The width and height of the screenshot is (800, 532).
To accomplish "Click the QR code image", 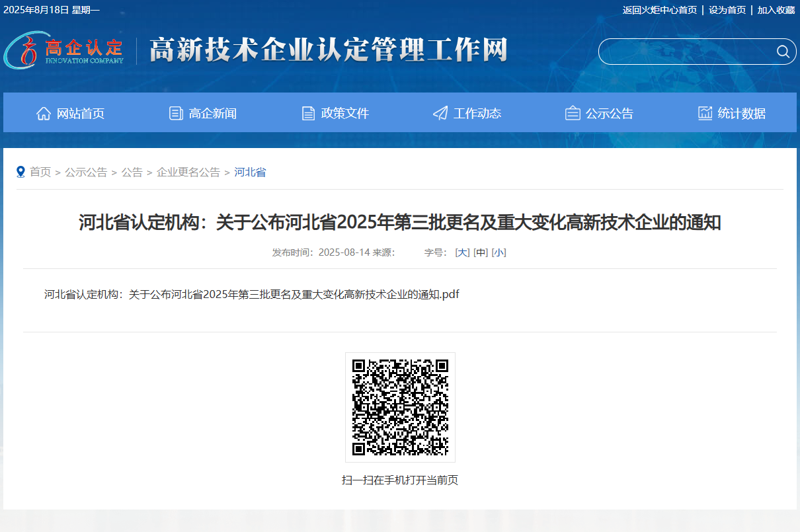I will 400,407.
